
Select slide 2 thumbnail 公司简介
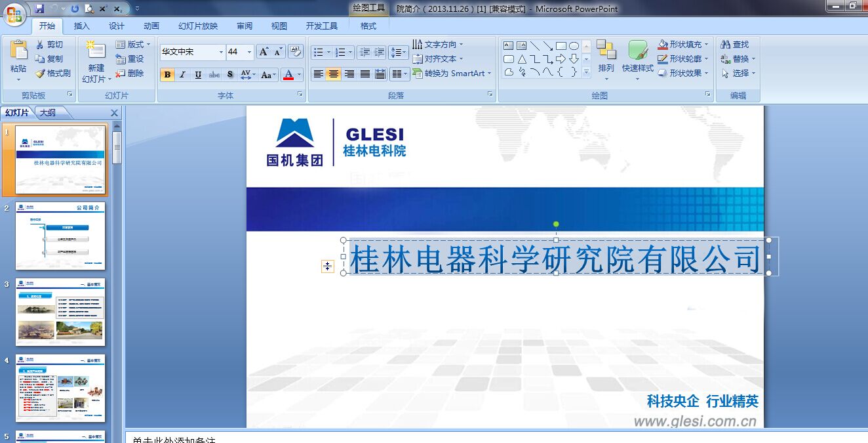[60, 236]
